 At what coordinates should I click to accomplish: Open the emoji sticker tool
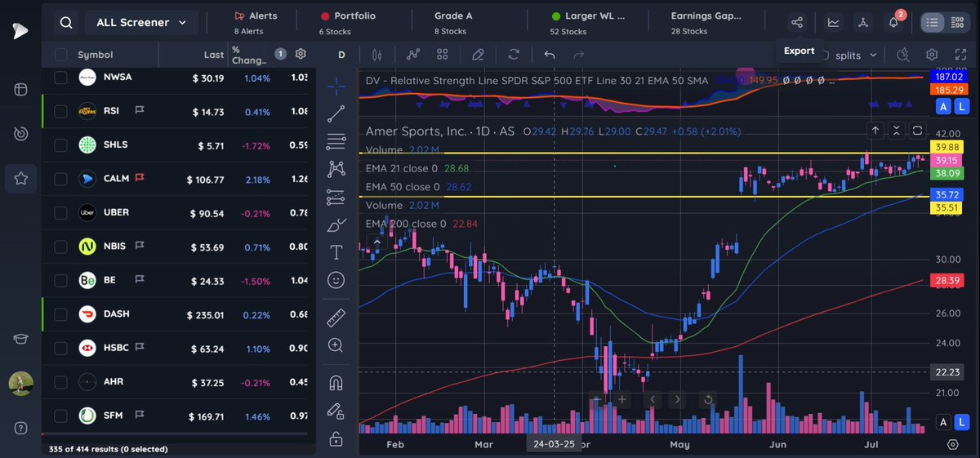336,280
